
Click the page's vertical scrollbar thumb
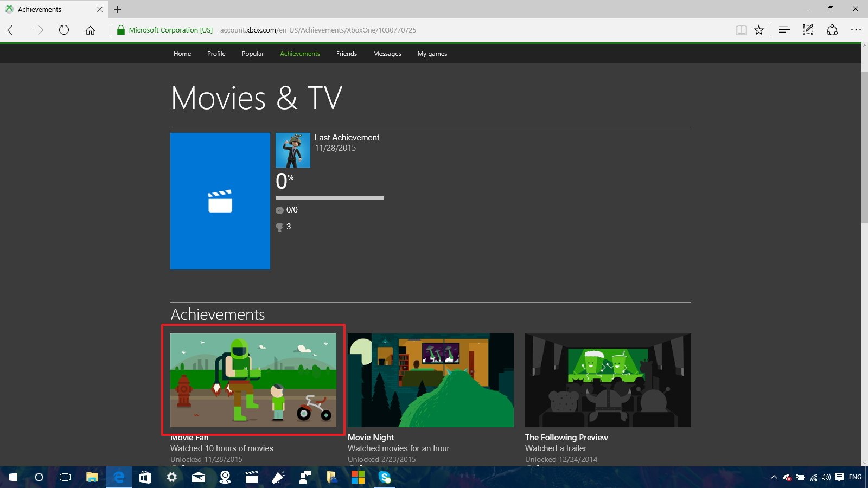(865, 147)
